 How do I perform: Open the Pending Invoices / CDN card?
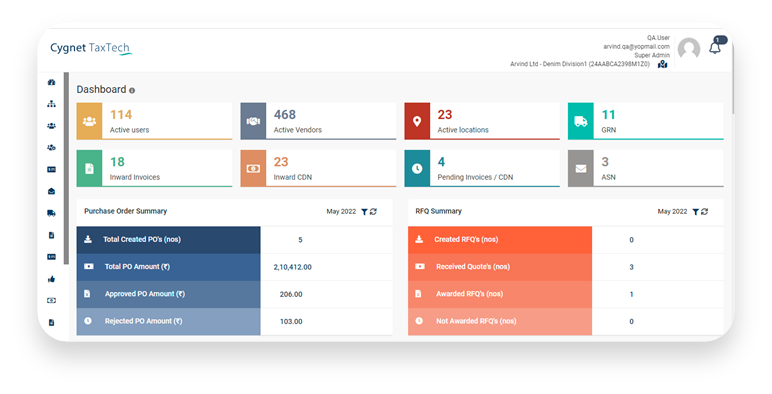482,168
